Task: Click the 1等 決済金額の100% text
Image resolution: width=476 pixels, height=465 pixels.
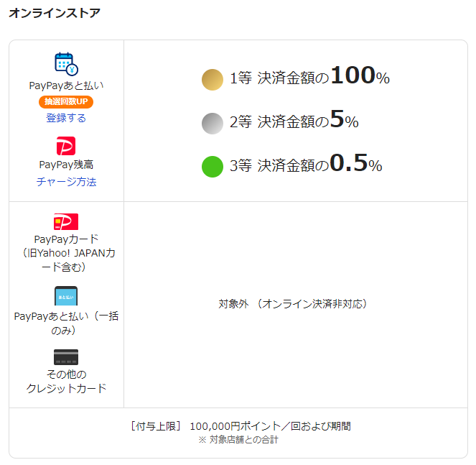Action: point(309,75)
